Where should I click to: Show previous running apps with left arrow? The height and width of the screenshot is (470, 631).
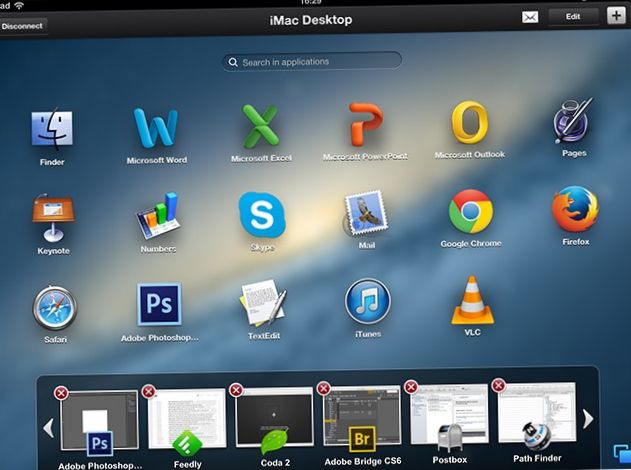(49, 428)
